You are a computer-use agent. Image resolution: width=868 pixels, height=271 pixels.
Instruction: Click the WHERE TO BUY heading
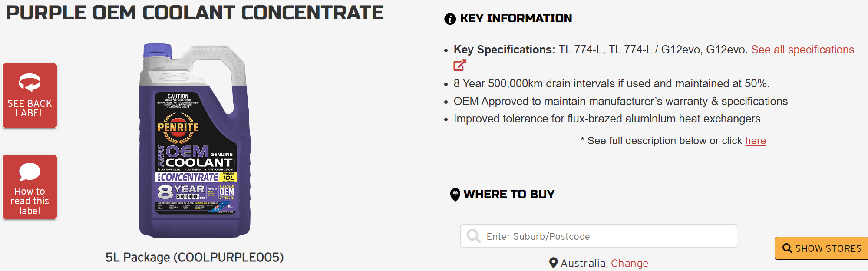pyautogui.click(x=509, y=194)
